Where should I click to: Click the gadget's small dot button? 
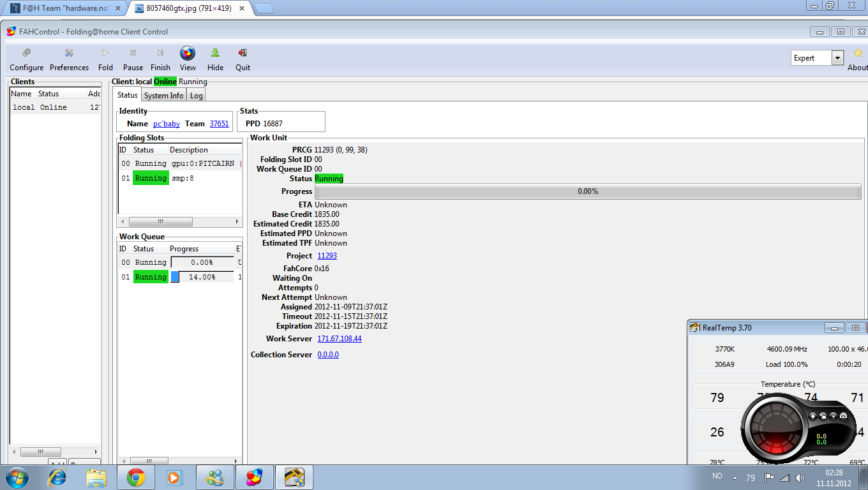[833, 417]
